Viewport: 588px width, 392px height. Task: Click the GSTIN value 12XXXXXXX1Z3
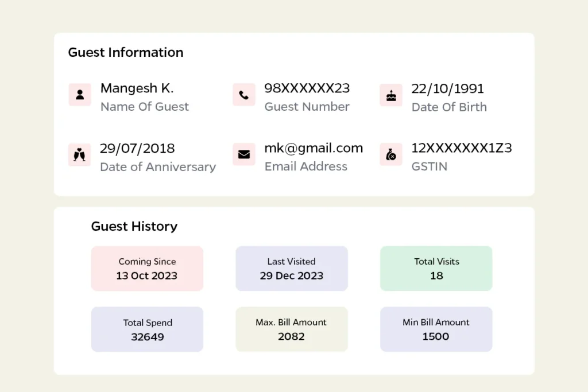click(x=461, y=148)
